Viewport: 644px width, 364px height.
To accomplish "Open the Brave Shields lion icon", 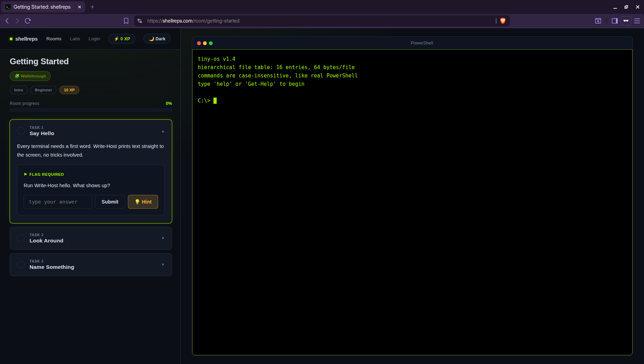I will click(503, 21).
